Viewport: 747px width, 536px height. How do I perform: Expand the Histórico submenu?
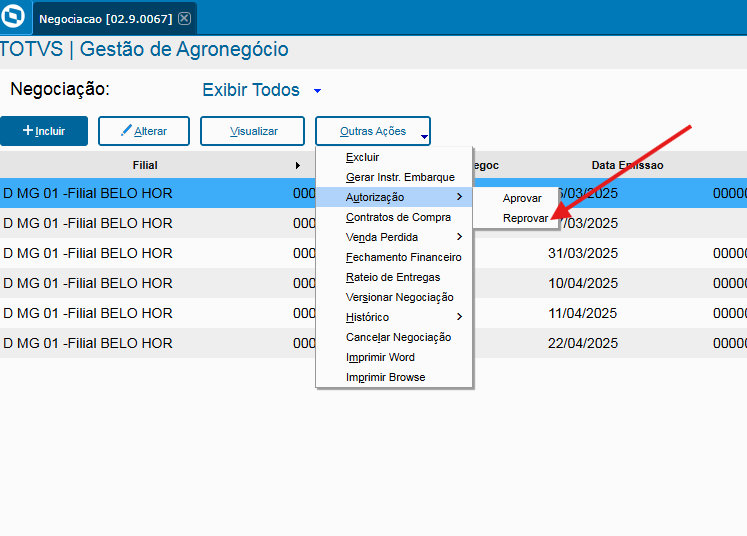pos(394,317)
